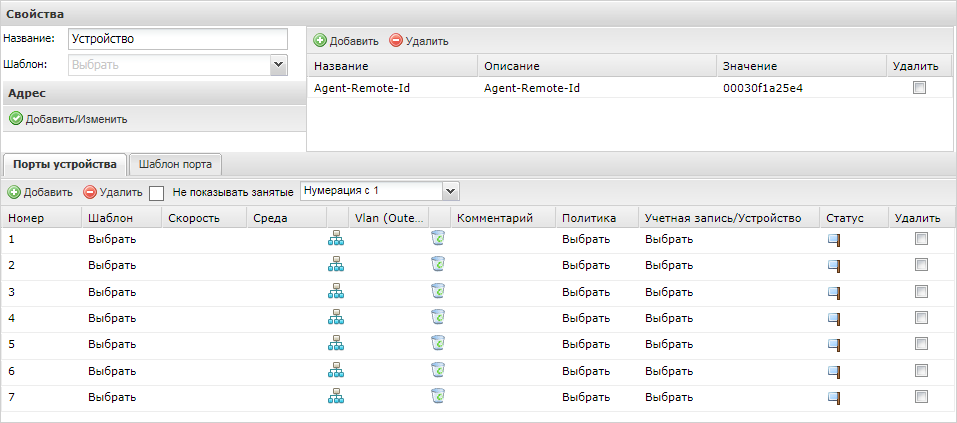Click the trash bin icon for port 6
The height and width of the screenshot is (423, 957).
[x=437, y=370]
